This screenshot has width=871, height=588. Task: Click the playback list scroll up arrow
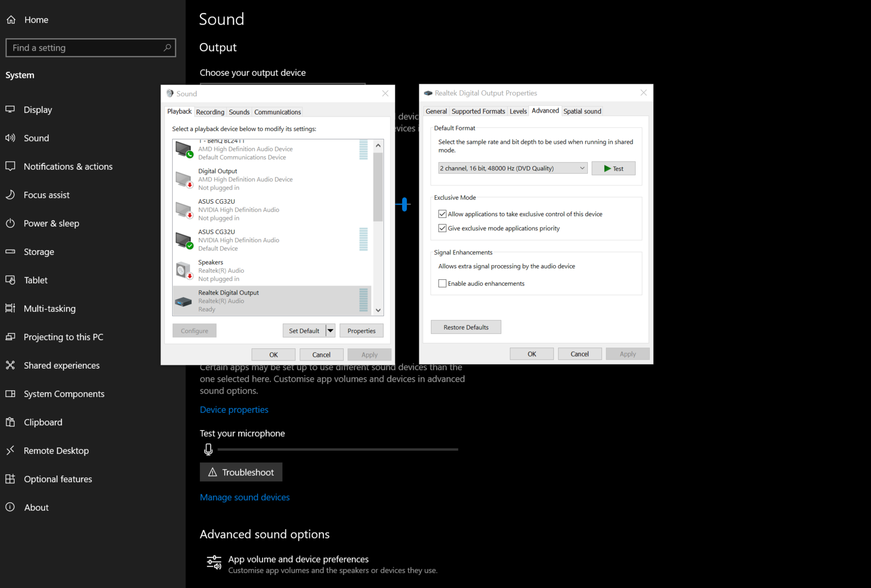(378, 145)
